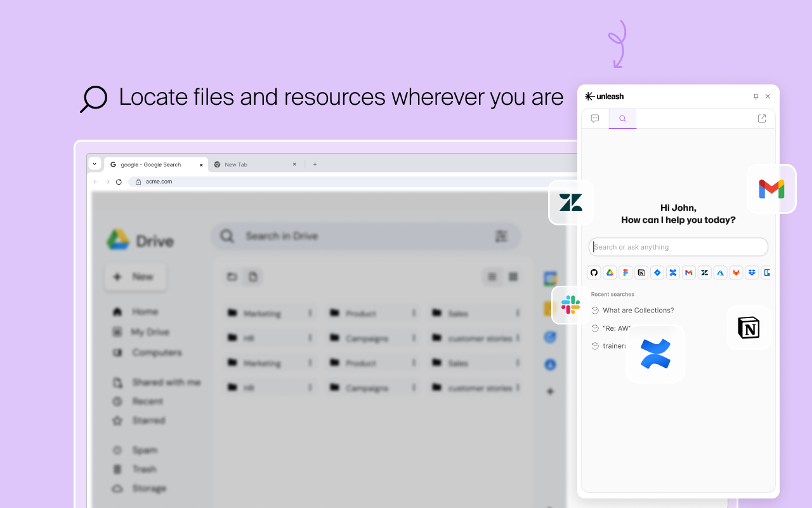The width and height of the screenshot is (812, 508).
Task: Select the Notion integration icon
Action: (x=641, y=272)
